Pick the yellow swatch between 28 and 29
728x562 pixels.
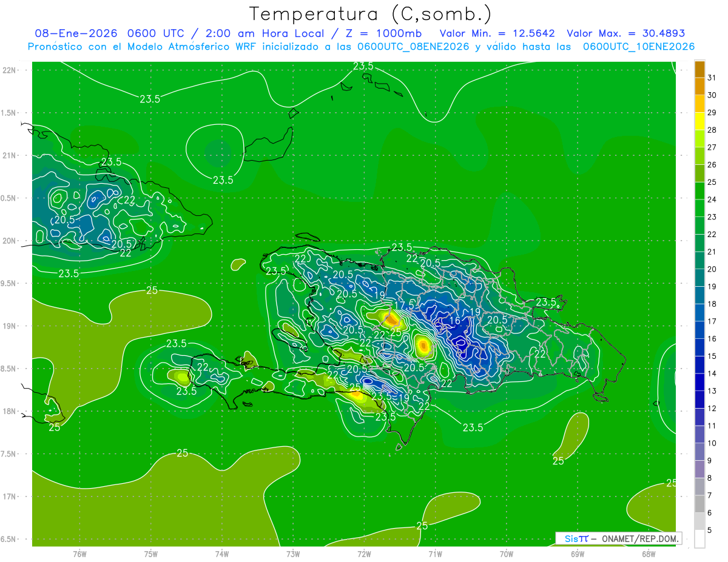699,121
